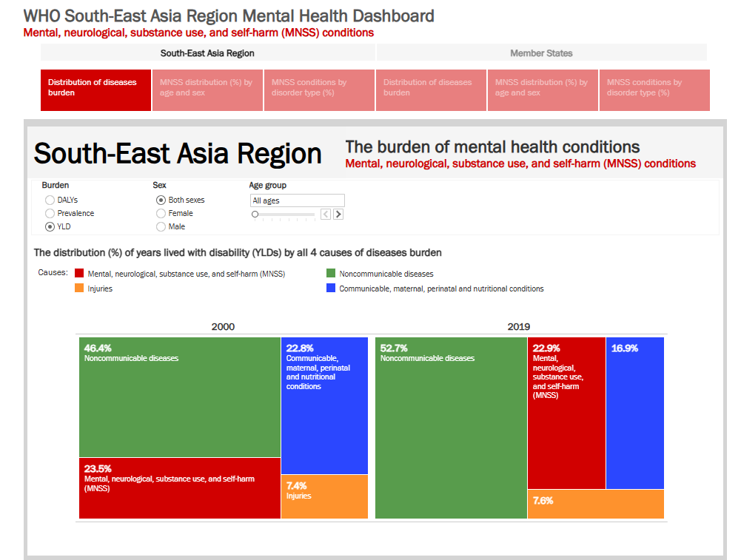This screenshot has height=560, width=741.
Task: Click the 2019 year column header
Action: (x=519, y=327)
